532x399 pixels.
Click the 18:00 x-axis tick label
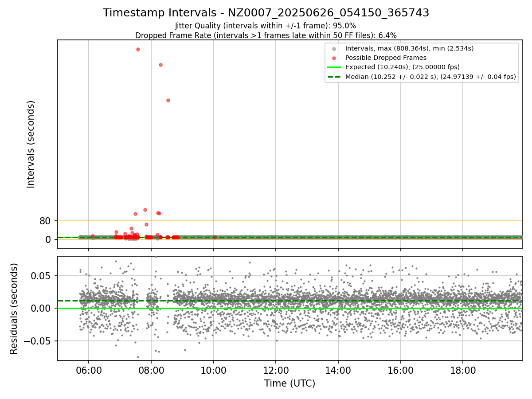point(463,370)
